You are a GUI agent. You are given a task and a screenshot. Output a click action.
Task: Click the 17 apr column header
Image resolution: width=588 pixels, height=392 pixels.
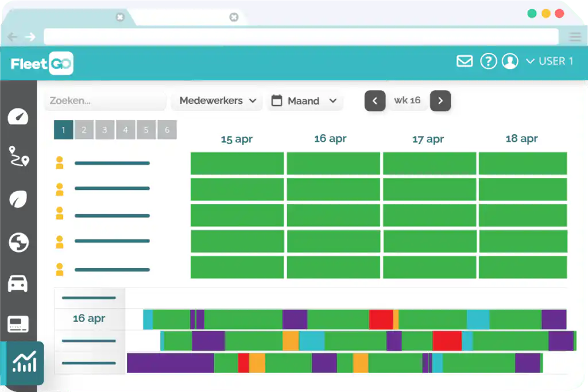[x=428, y=139]
